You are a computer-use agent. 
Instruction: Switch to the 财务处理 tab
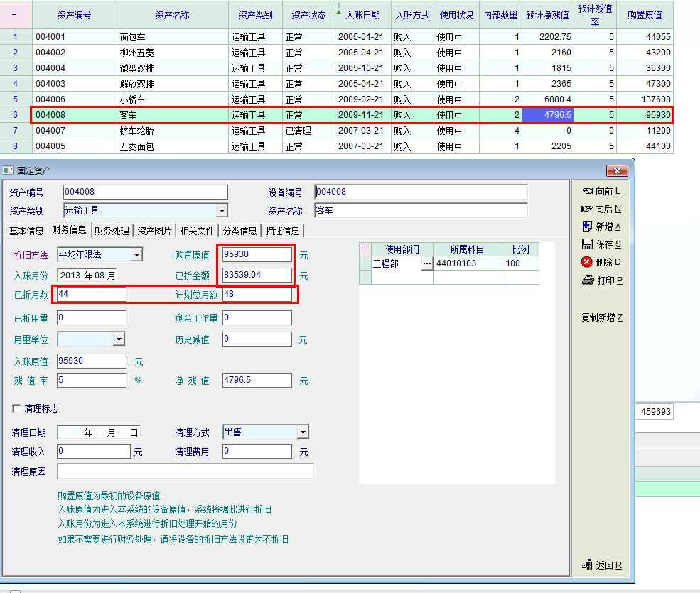pos(112,230)
